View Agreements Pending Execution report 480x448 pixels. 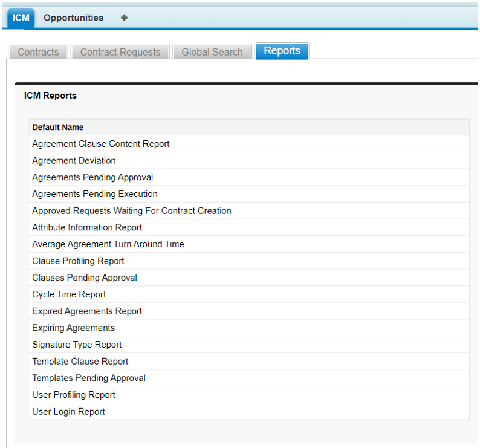95,194
